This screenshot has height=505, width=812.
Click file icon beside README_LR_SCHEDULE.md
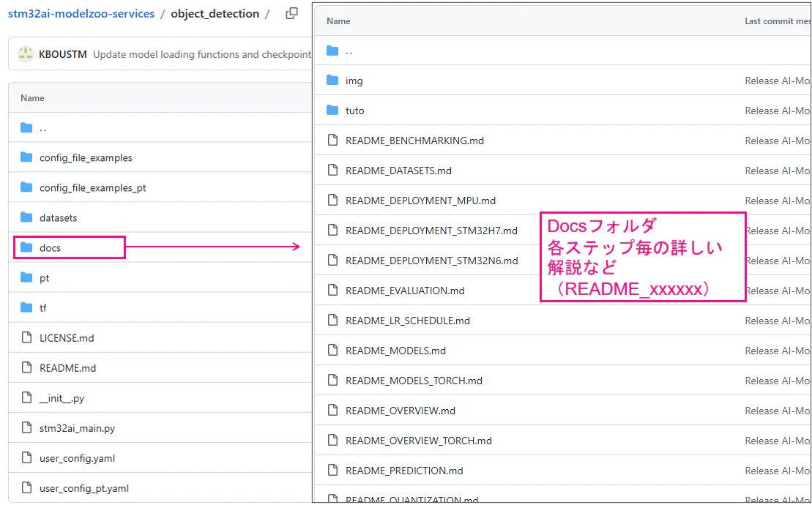tap(332, 321)
